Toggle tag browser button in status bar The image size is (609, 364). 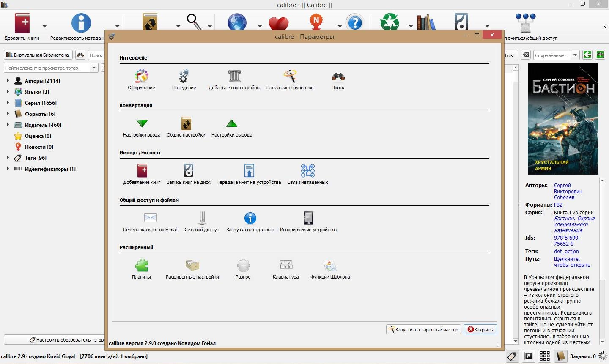coord(512,356)
